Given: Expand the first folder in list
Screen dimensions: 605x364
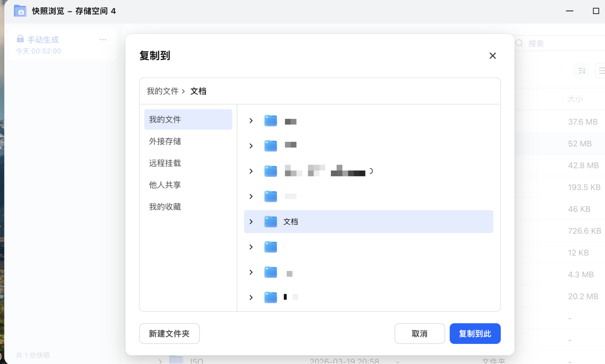Looking at the screenshot, I should pyautogui.click(x=251, y=121).
